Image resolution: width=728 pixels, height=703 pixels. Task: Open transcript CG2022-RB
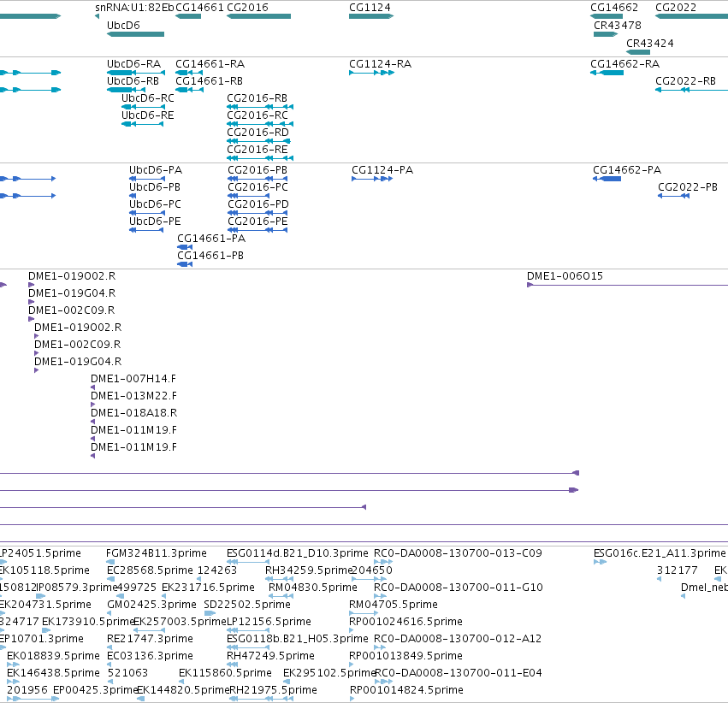(686, 80)
